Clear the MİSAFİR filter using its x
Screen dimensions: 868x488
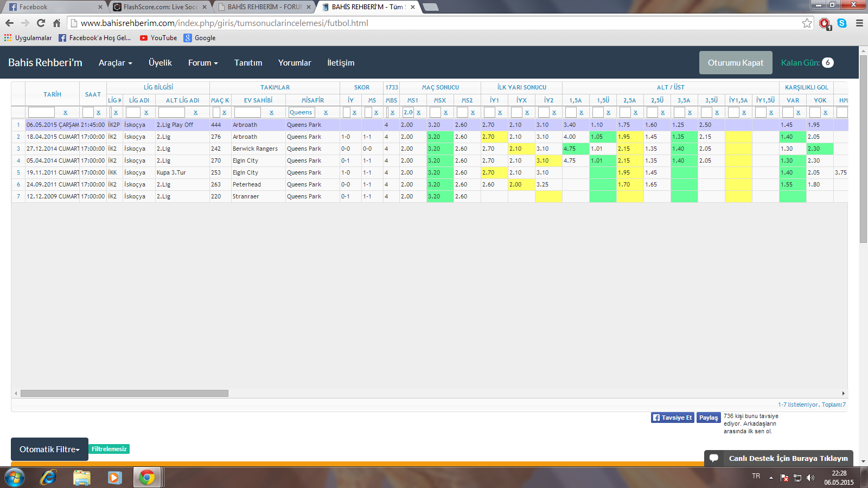click(325, 112)
